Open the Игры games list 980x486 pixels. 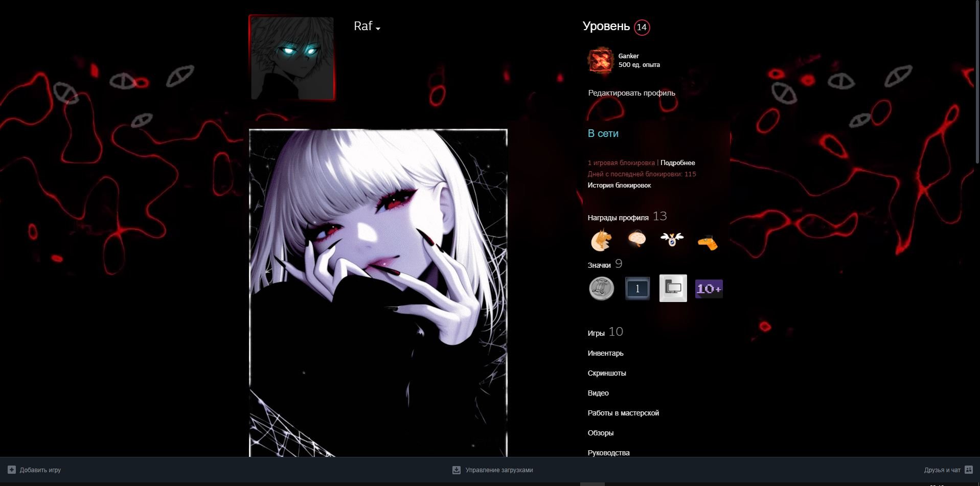coord(596,333)
